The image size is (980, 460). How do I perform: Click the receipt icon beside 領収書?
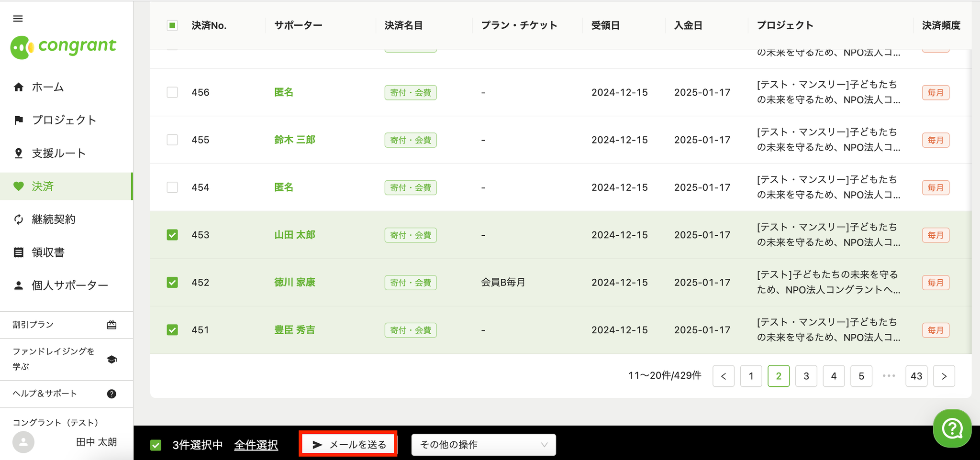pos(19,252)
